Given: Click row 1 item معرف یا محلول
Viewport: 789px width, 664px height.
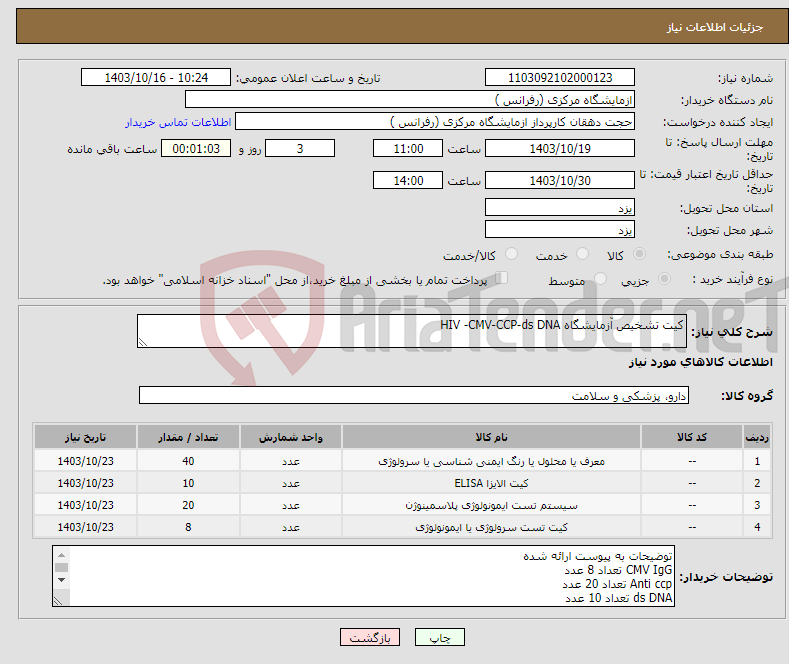Looking at the screenshot, I should point(491,461).
